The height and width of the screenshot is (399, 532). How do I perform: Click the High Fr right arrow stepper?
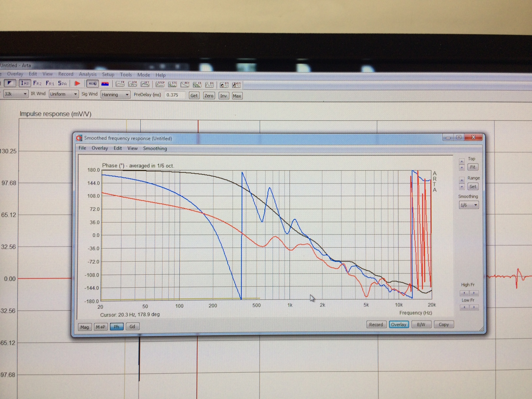point(474,293)
